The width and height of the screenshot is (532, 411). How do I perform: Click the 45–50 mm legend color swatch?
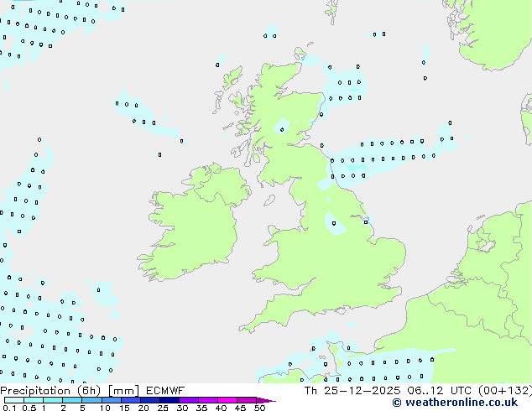pos(247,400)
